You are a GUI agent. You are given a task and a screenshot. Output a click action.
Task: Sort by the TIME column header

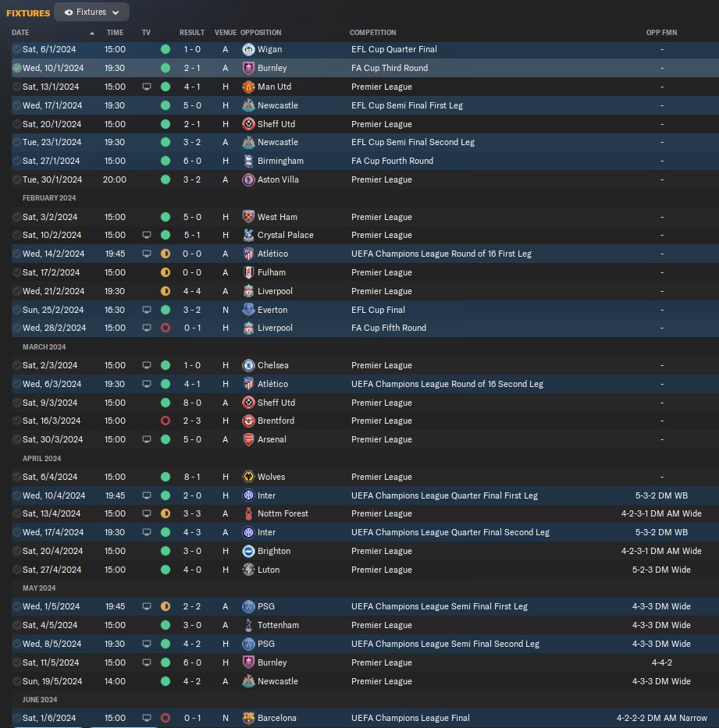(115, 33)
